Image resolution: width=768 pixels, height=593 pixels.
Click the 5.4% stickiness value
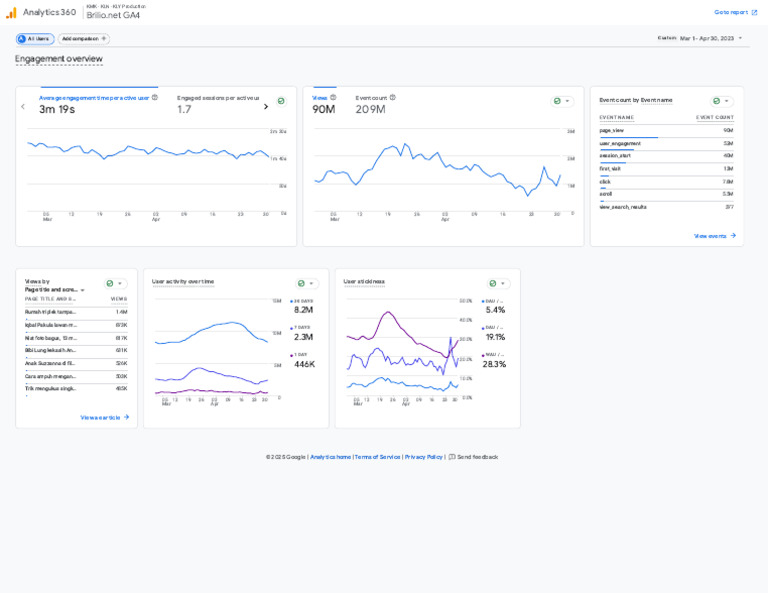(x=495, y=310)
